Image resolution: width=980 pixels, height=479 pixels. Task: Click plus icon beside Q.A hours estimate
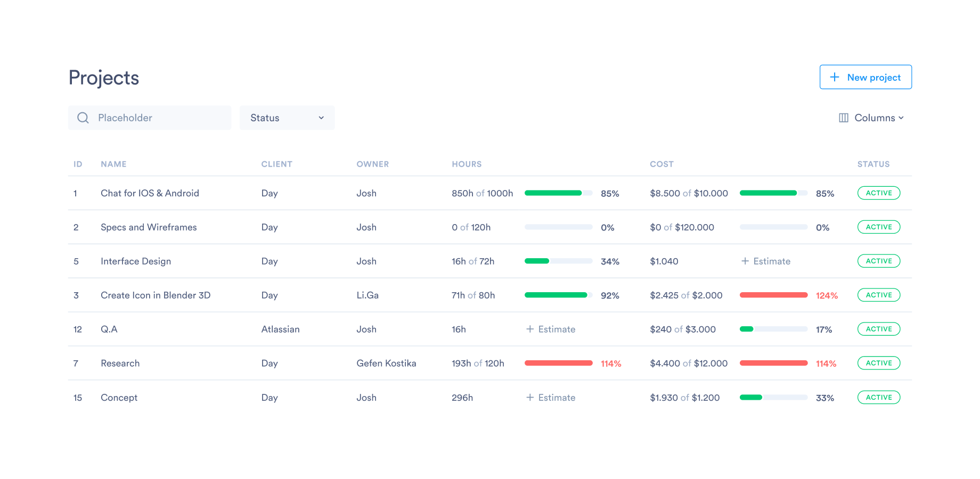point(530,329)
